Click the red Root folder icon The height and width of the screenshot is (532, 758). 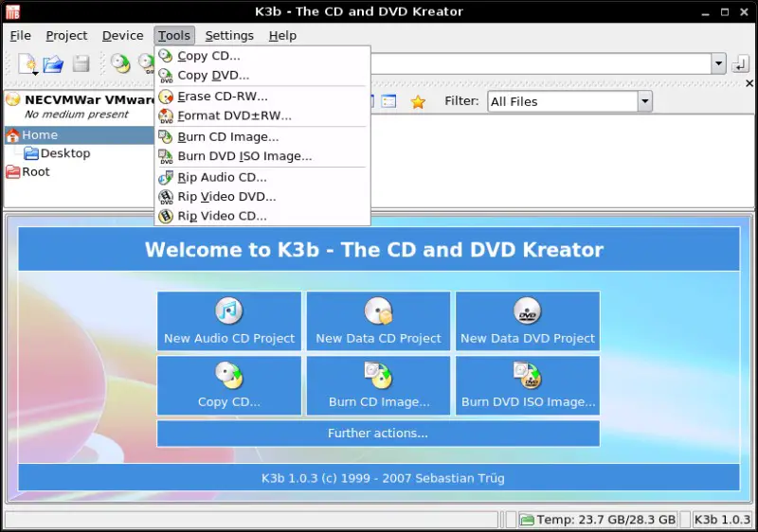tap(12, 172)
